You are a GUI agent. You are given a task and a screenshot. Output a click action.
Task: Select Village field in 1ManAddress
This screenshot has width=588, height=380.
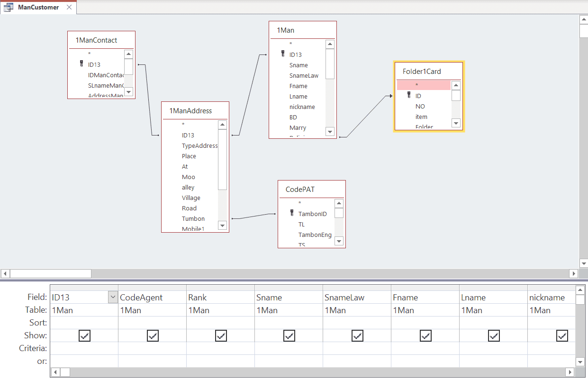click(x=191, y=198)
